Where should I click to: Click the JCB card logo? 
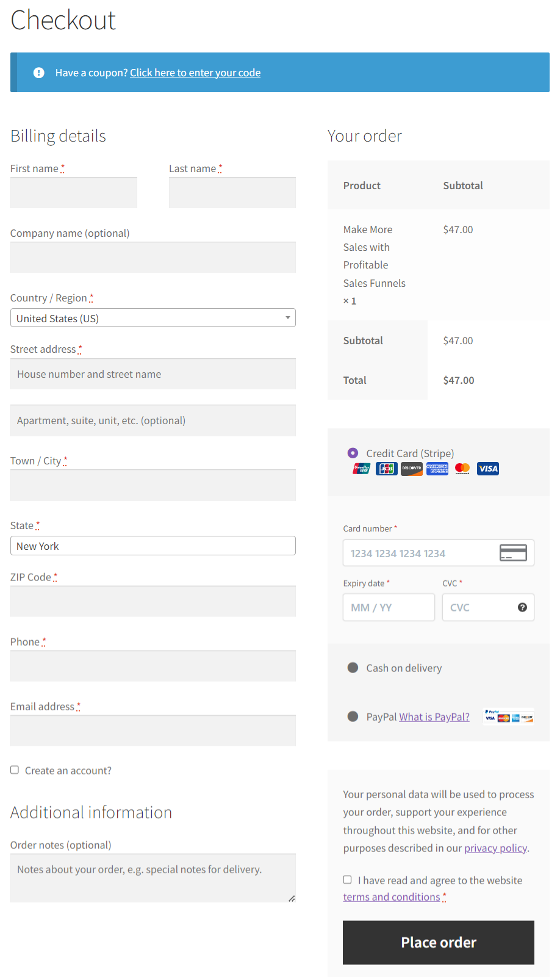(387, 469)
